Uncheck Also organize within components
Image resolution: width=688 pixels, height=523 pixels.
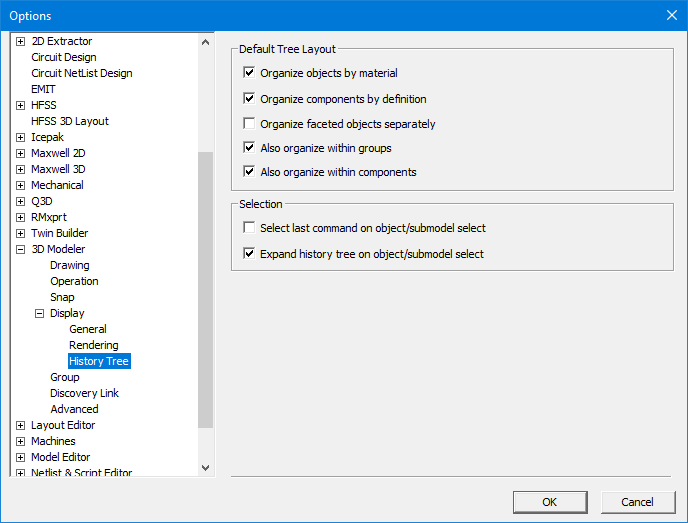249,172
